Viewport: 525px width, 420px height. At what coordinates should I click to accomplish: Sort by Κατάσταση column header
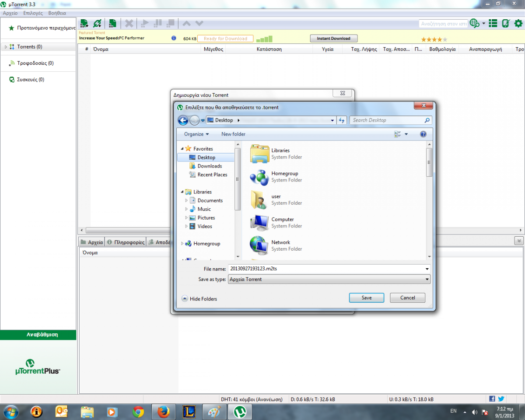click(x=269, y=49)
